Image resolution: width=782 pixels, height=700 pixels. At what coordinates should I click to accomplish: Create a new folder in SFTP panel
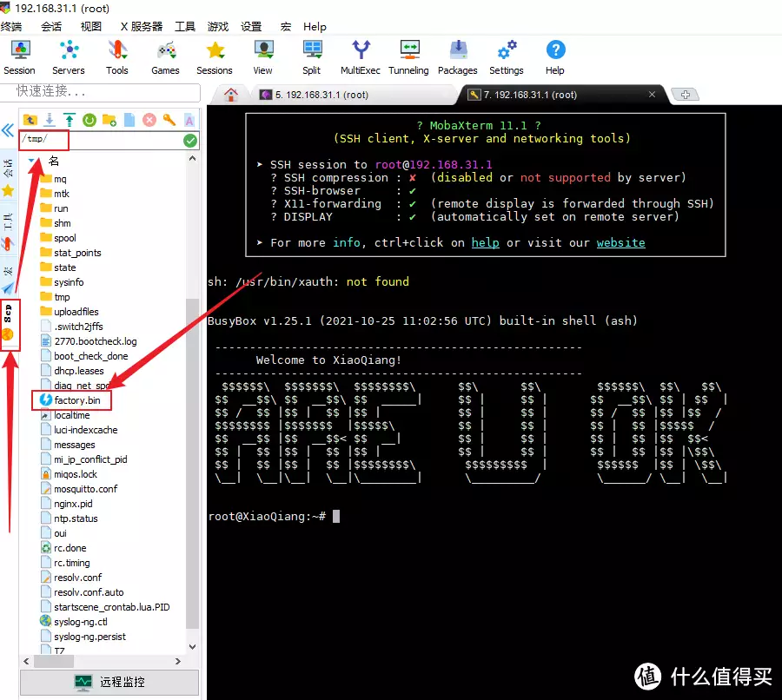pos(109,120)
